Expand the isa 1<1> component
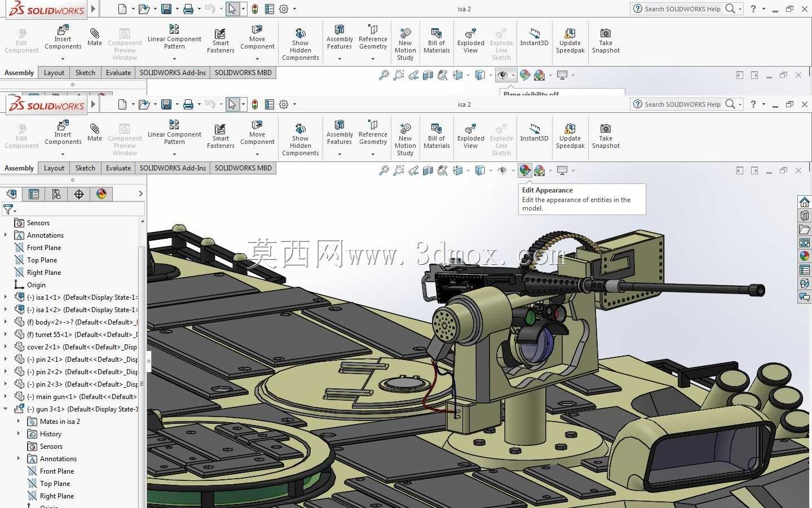812x508 pixels. pos(6,297)
